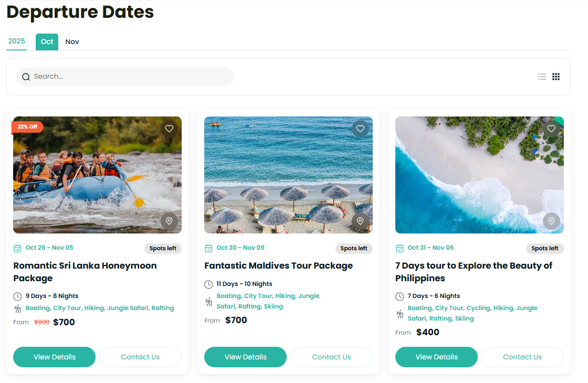Viewport: 588px width, 383px height.
Task: Switch to list view layout
Action: point(542,77)
